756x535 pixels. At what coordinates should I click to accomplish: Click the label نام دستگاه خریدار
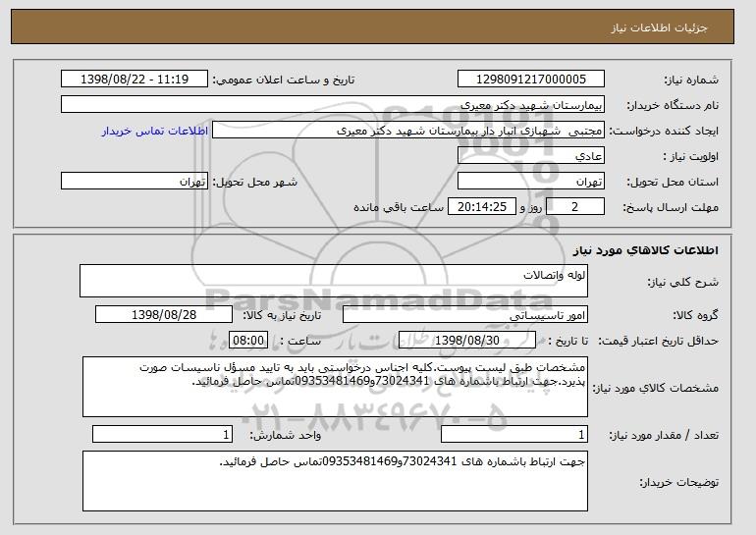coord(673,105)
